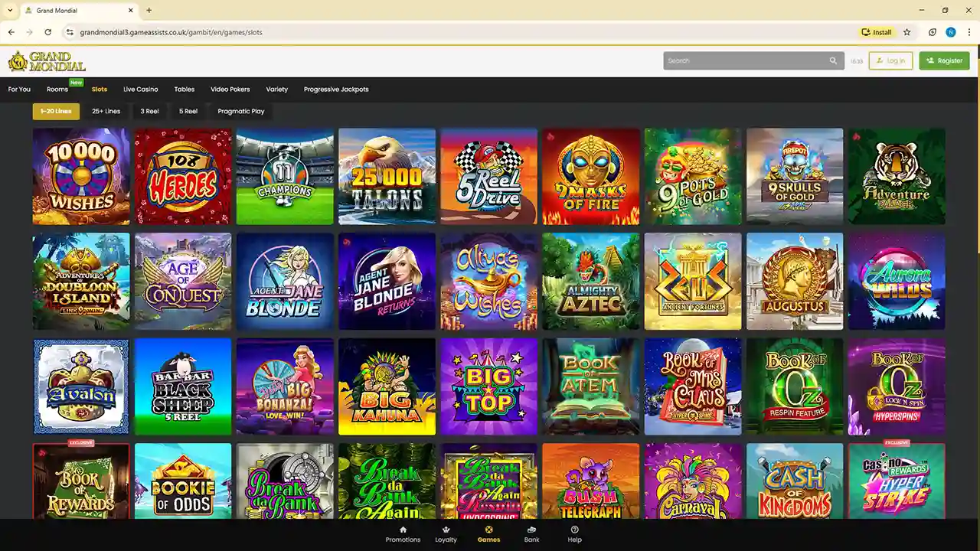This screenshot has width=980, height=551.
Task: Click the Register button
Action: click(944, 61)
